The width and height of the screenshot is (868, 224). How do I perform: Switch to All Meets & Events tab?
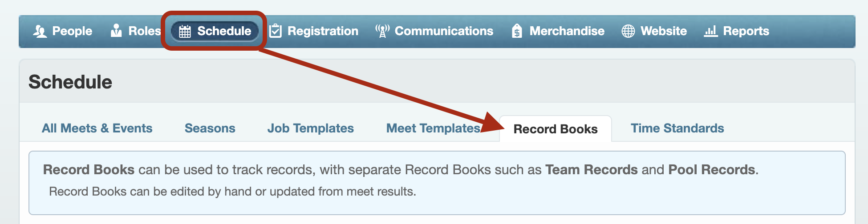97,128
